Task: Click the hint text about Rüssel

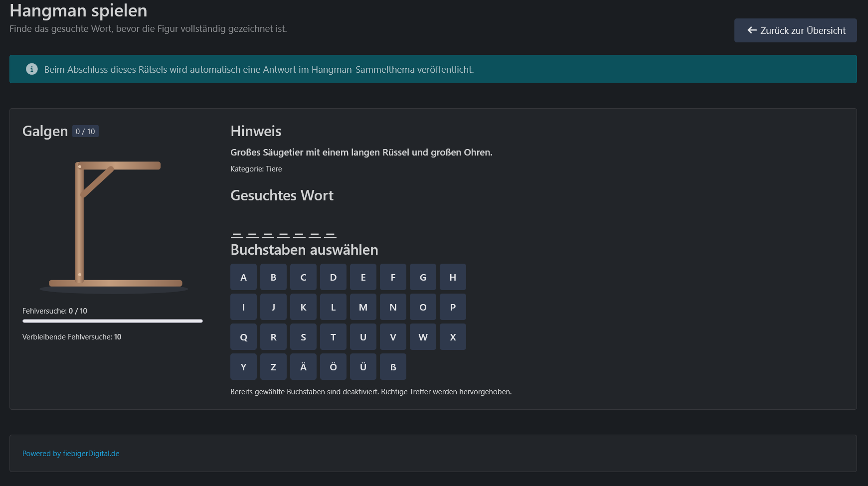Action: point(361,152)
